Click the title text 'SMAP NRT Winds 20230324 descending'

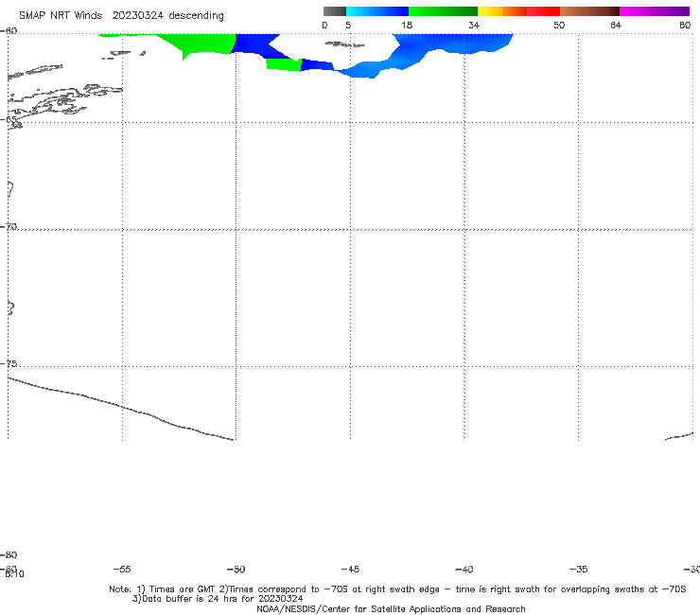tap(121, 15)
